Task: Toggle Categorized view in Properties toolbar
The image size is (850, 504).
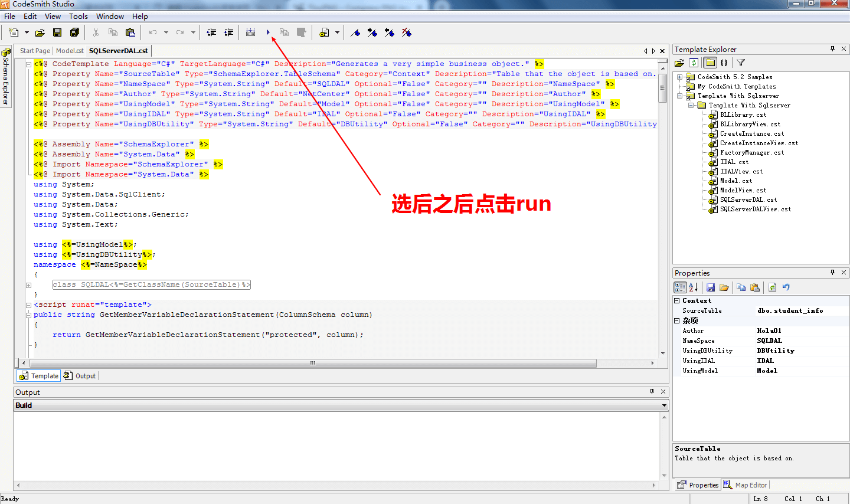Action: click(x=680, y=287)
